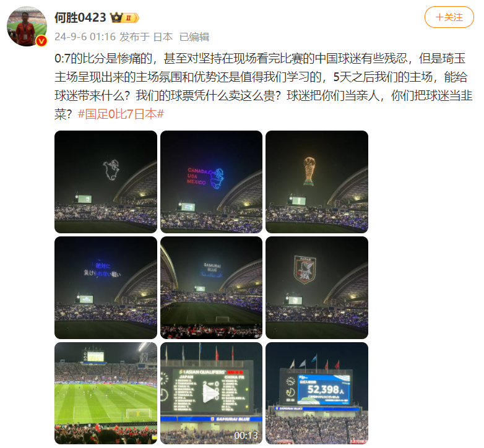Screen dimensions: 484x448
Task: Play the scoreboard video clip
Action: [x=211, y=393]
